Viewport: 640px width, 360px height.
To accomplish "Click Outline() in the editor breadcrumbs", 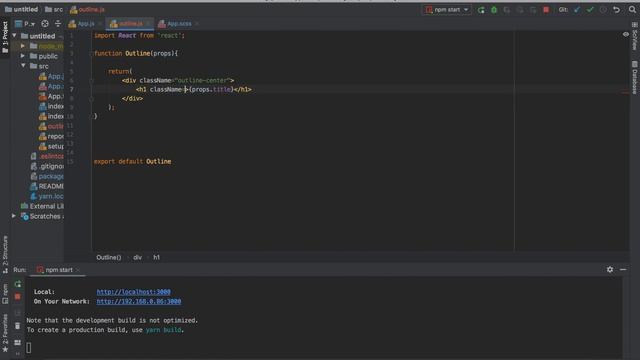I will (109, 258).
